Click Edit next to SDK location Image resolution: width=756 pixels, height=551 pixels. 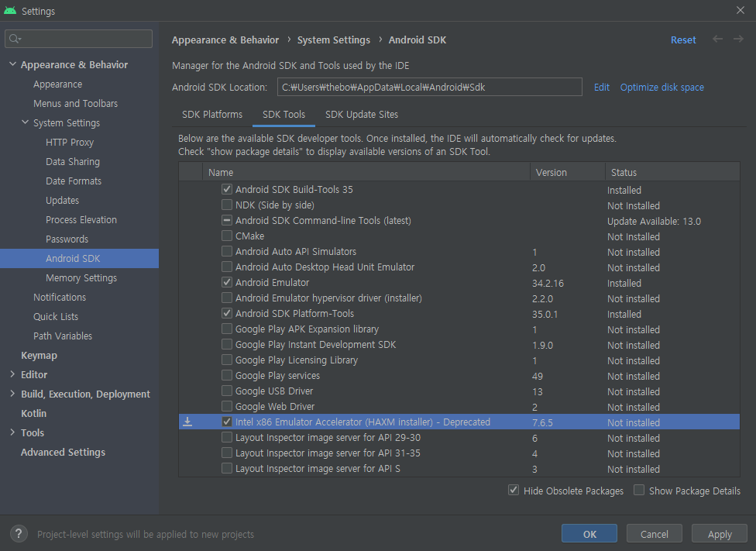click(x=601, y=87)
